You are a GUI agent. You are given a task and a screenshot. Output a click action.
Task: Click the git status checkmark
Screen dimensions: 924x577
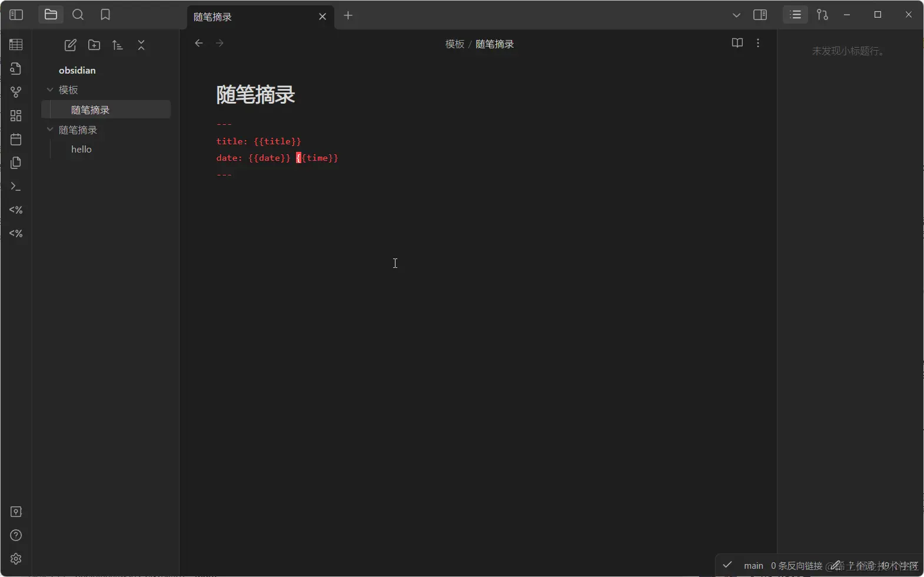coord(727,565)
